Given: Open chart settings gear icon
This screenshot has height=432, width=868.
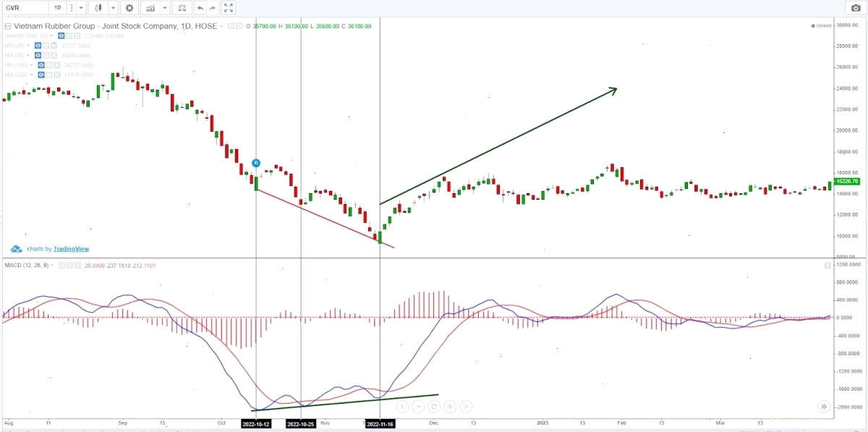Looking at the screenshot, I should pyautogui.click(x=129, y=8).
